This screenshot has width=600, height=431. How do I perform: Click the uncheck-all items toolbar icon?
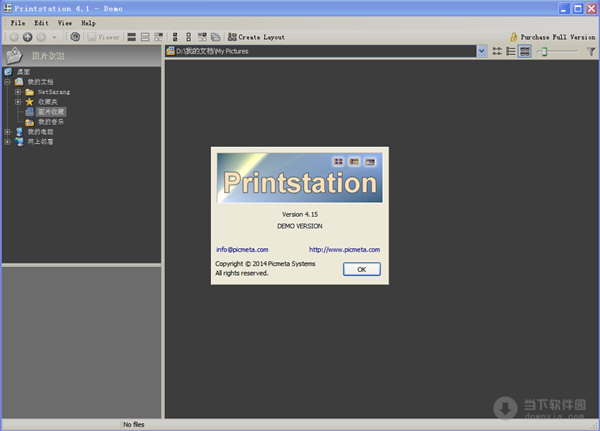(188, 37)
